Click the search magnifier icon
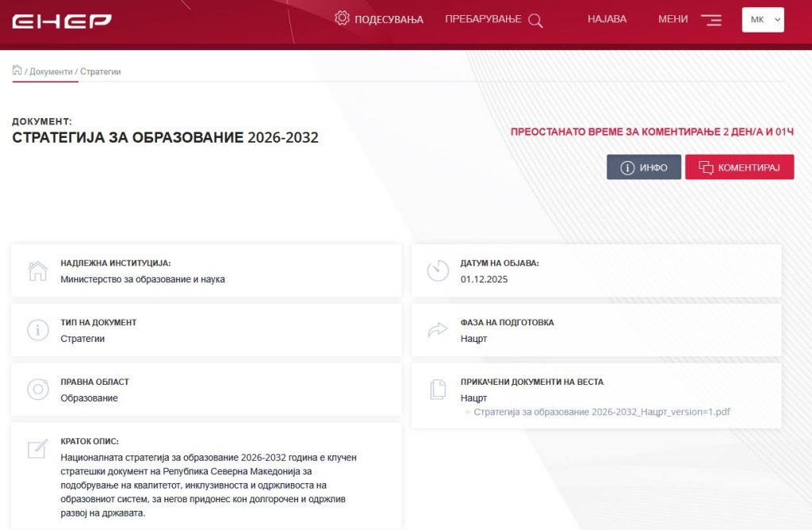The image size is (812, 530). 535,21
